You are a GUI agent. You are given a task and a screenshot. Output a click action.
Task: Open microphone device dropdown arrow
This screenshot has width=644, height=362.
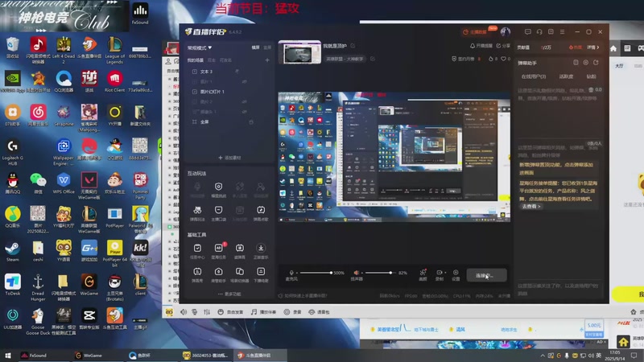tap(296, 273)
